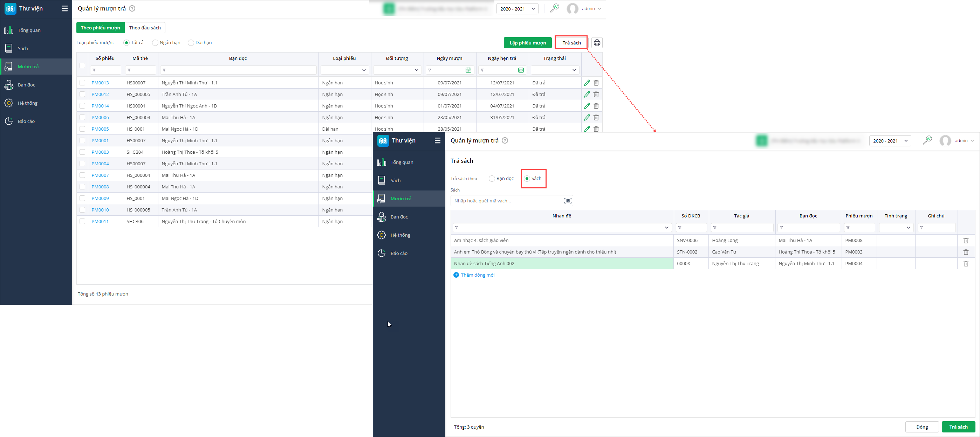
Task: Open the 2020 - 2021 year dropdown
Action: click(x=517, y=9)
